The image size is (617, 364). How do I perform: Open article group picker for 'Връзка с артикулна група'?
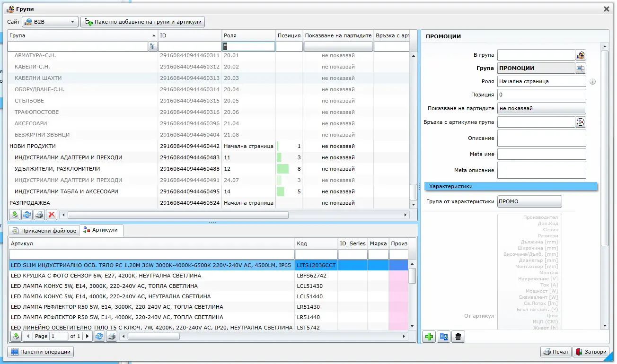pyautogui.click(x=581, y=122)
